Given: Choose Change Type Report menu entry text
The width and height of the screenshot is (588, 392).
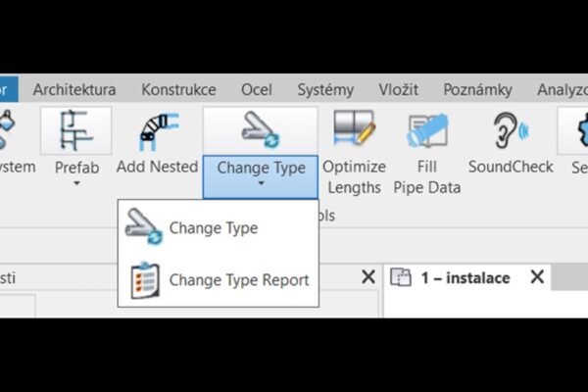Looking at the screenshot, I should (x=239, y=280).
